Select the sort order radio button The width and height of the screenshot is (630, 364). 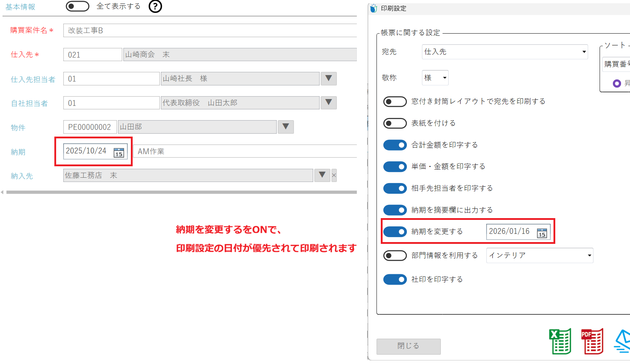617,83
